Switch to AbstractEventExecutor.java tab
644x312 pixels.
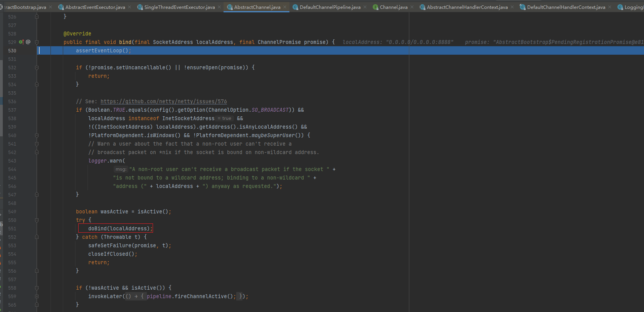tap(95, 7)
